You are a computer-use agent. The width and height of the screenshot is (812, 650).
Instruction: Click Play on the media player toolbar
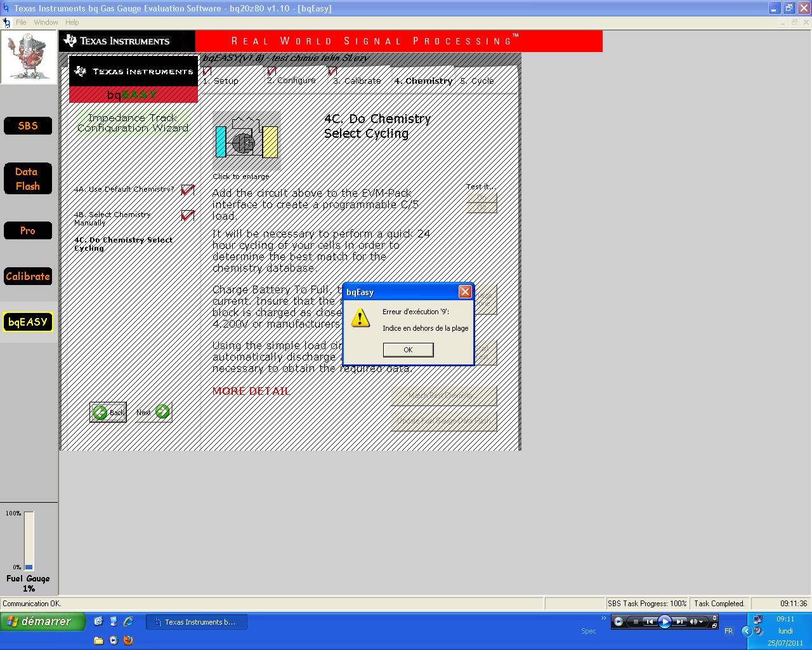664,622
